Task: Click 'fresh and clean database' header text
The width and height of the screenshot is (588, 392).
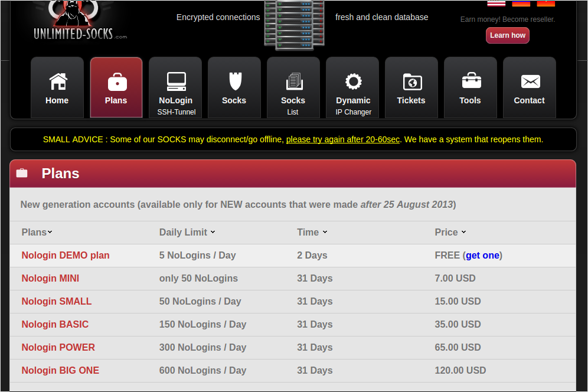Action: pyautogui.click(x=381, y=17)
